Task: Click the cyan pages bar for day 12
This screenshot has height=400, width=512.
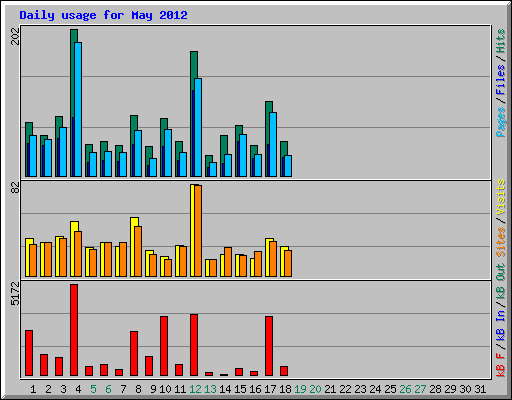Action: tap(198, 127)
